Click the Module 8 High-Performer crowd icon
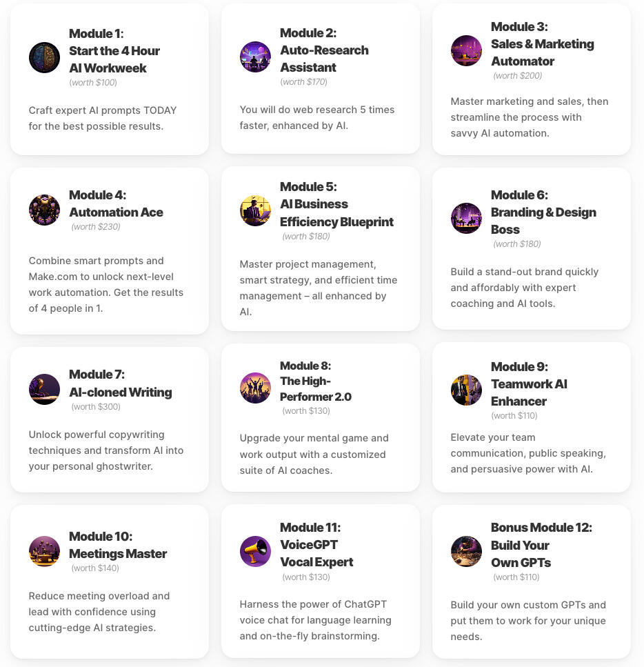Viewport: 644px width, 667px height. pyautogui.click(x=255, y=388)
